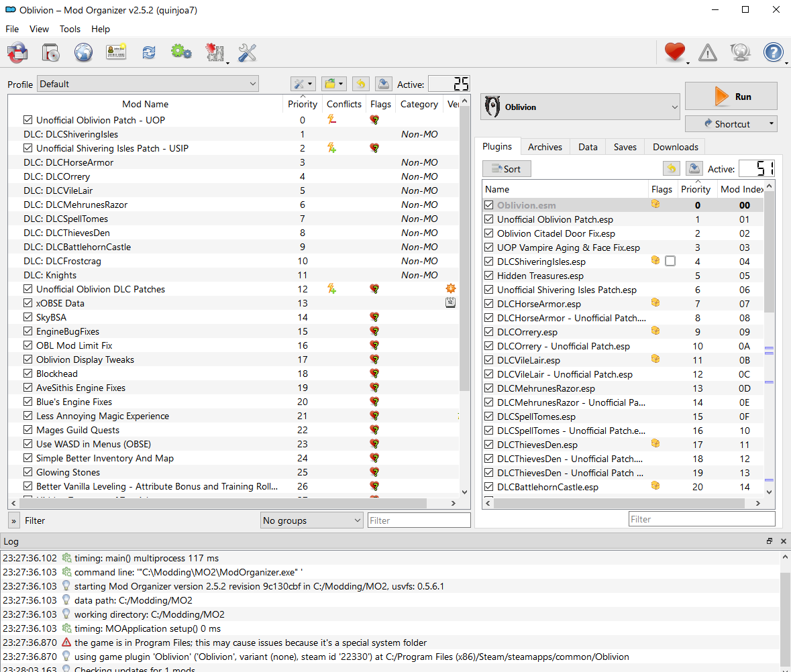Click the mod list horizontal scrollbar
This screenshot has height=672, width=791.
(223, 503)
